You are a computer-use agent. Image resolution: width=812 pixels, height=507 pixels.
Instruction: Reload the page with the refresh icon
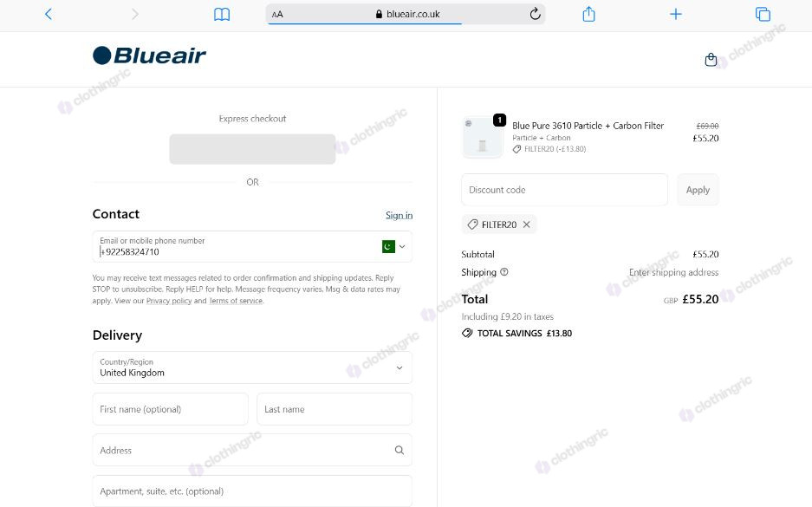(x=535, y=14)
